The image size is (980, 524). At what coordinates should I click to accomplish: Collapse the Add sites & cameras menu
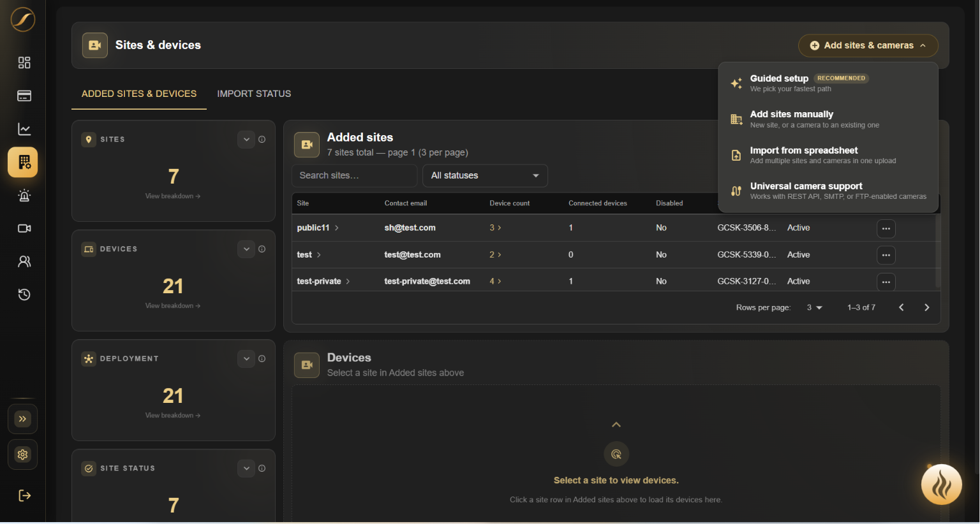(868, 45)
